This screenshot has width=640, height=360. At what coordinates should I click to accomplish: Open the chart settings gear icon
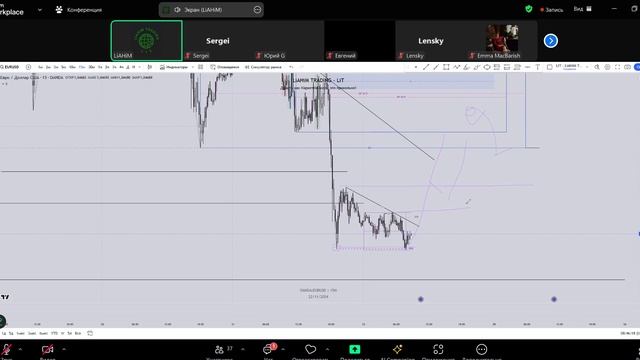pyautogui.click(x=607, y=67)
